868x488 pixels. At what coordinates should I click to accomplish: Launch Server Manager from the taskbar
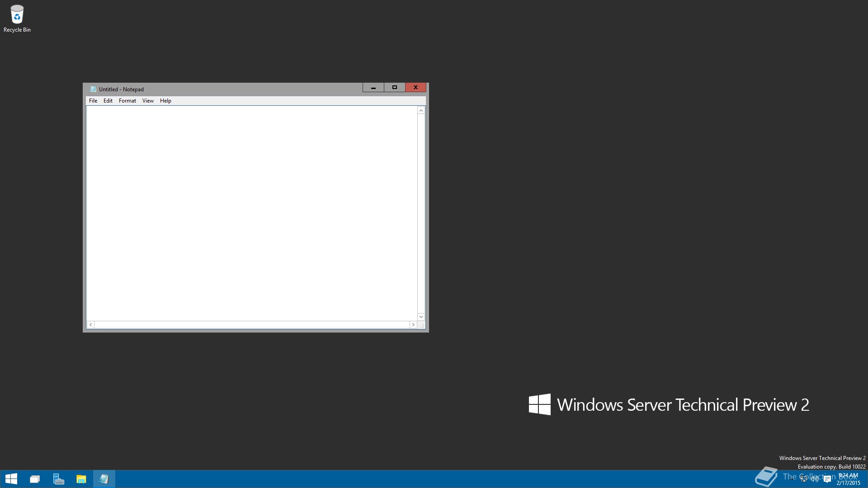(x=58, y=479)
